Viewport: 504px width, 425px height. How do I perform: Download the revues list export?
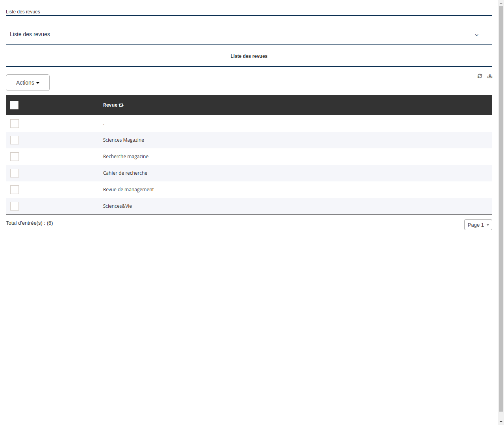click(489, 76)
